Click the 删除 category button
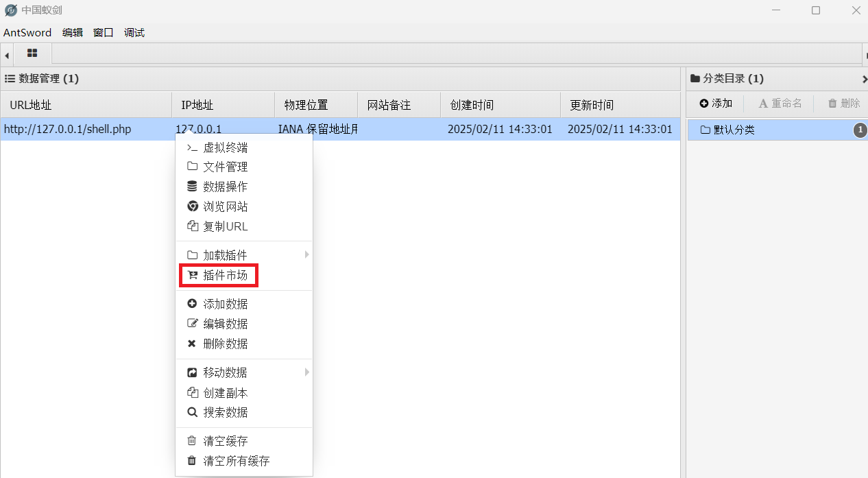This screenshot has height=478, width=868. (844, 104)
